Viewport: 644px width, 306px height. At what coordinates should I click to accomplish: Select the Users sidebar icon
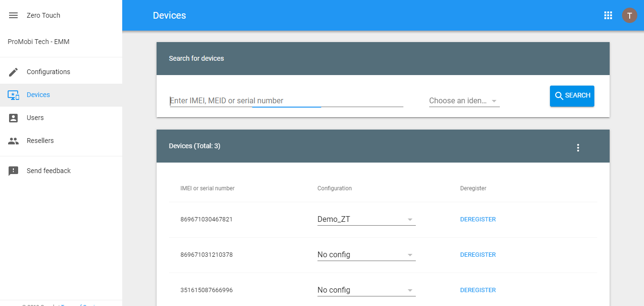tap(13, 117)
